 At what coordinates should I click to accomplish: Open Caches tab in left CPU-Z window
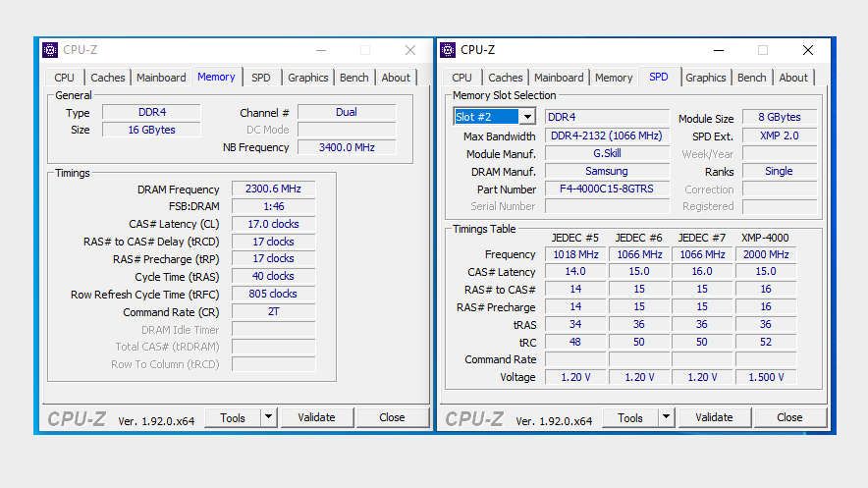coord(107,78)
